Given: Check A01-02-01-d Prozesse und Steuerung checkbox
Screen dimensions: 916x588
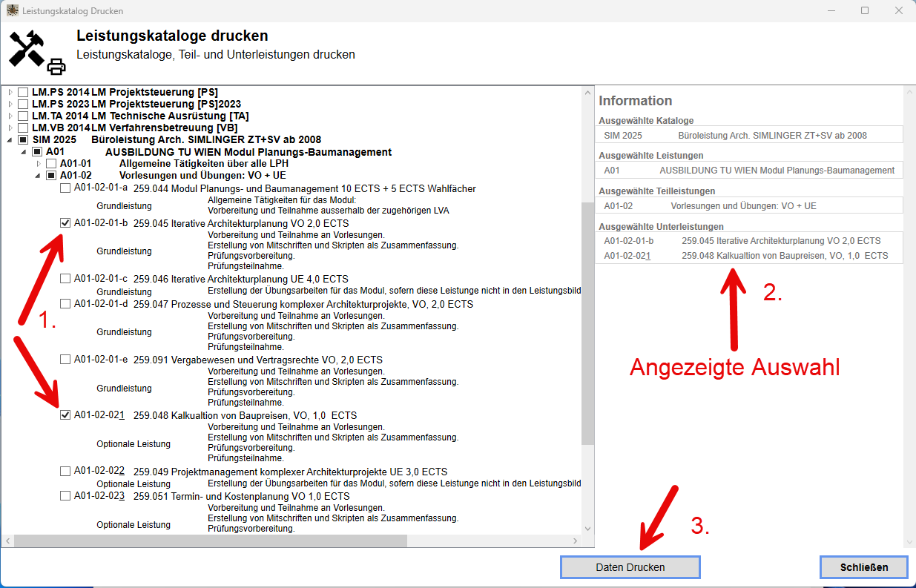Looking at the screenshot, I should (x=65, y=303).
